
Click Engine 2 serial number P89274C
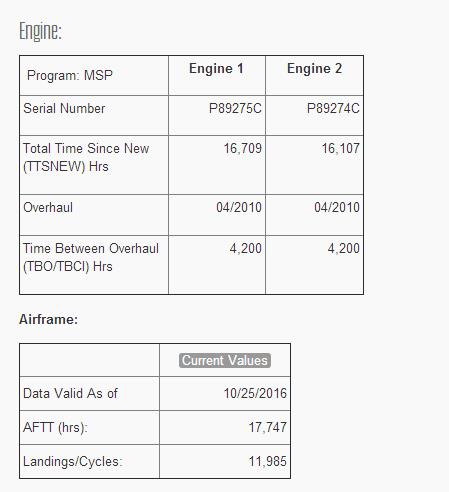(x=333, y=108)
